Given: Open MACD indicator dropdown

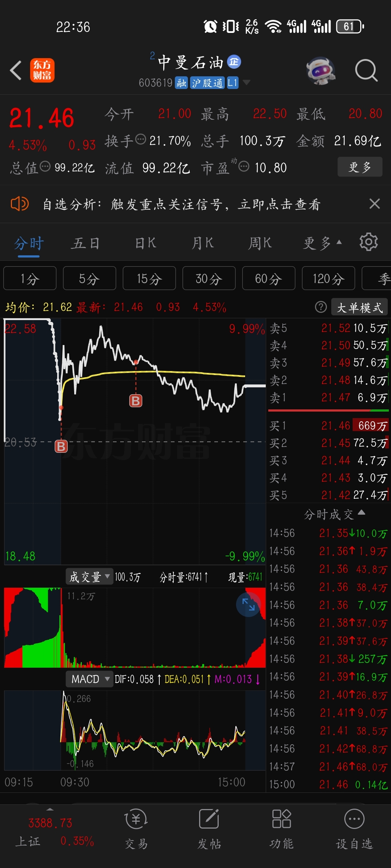Looking at the screenshot, I should click(x=89, y=679).
